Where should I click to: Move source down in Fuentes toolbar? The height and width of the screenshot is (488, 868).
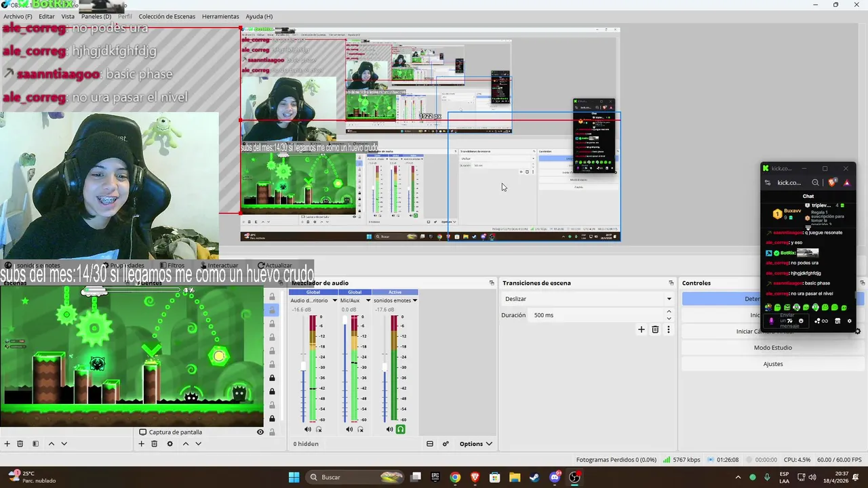(198, 444)
